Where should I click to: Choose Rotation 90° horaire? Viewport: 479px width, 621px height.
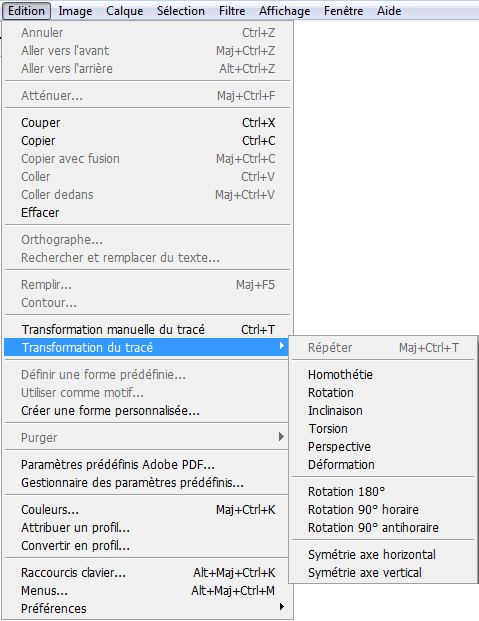point(383,510)
